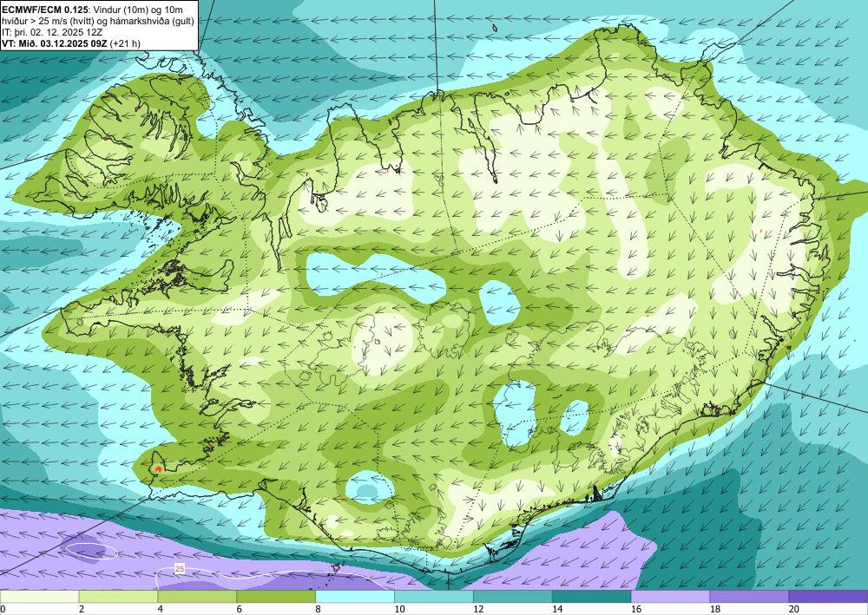Click the "IT: þri. 02. 12. 2025 12Z" line
The image size is (868, 615).
52,32
